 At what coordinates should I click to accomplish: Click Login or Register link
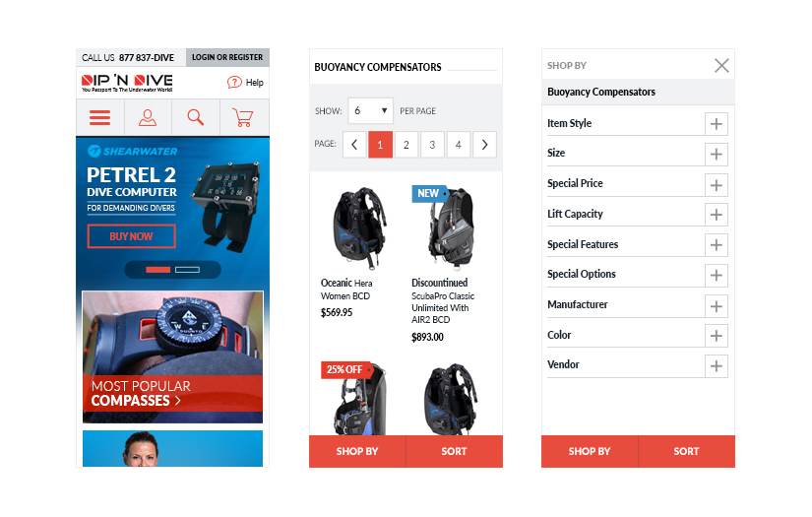tap(227, 57)
